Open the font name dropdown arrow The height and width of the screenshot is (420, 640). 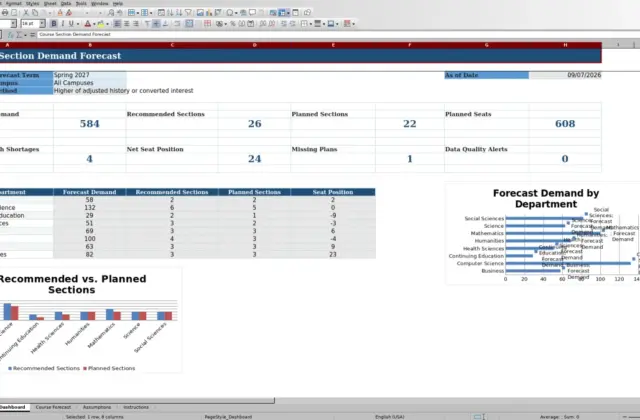point(13,24)
